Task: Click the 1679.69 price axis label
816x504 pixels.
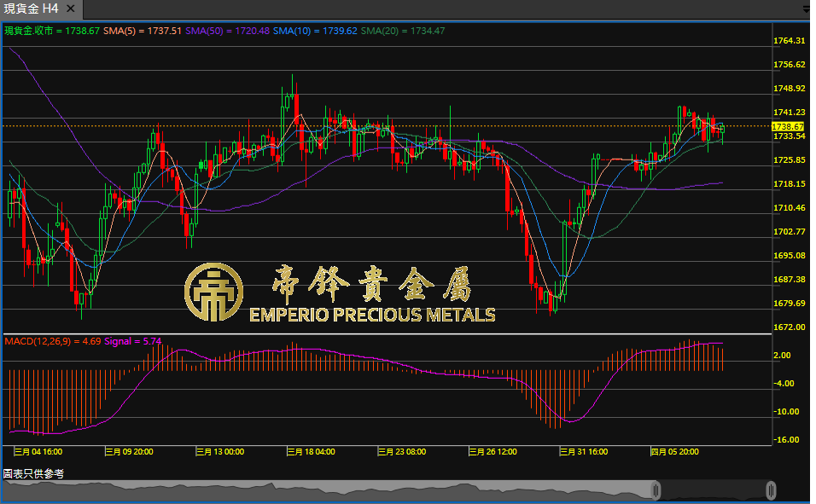Action: (789, 304)
